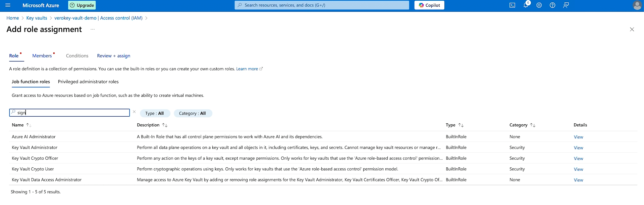The image size is (644, 205).
Task: Click the Upgrade button
Action: point(82,5)
